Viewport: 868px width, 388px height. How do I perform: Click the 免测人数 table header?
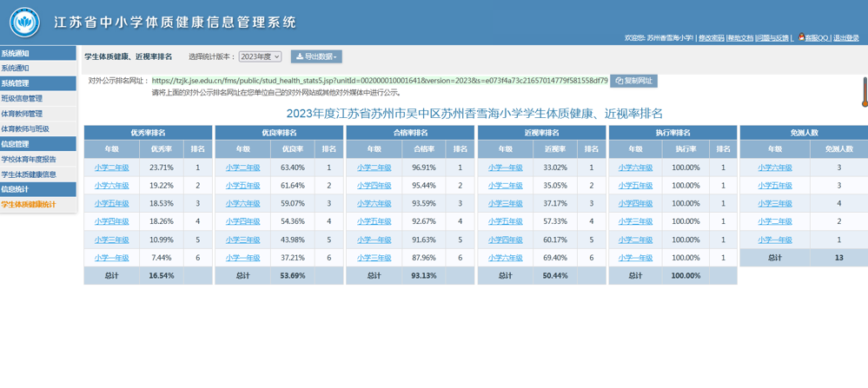pyautogui.click(x=804, y=133)
